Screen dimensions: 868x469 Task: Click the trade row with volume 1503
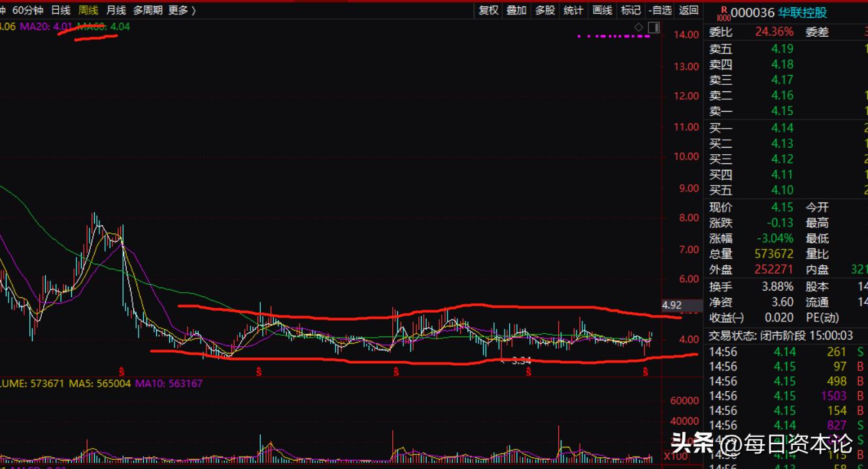pos(786,396)
